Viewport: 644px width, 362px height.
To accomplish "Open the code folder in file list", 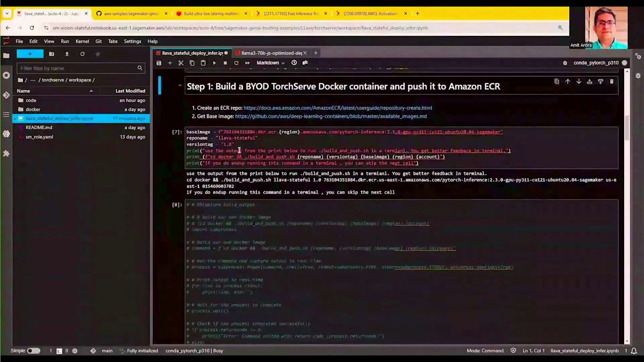I will point(82,100).
